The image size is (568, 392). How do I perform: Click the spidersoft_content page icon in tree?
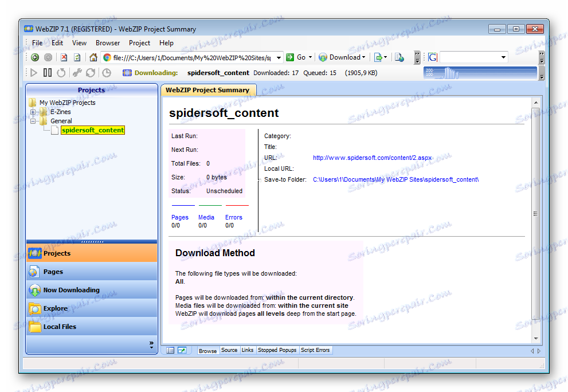coord(54,130)
